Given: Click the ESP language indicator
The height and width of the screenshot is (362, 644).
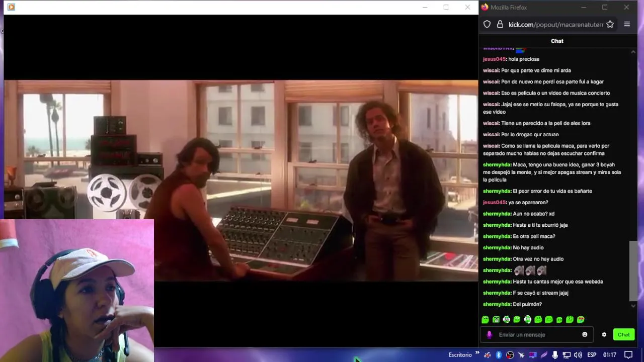Looking at the screenshot, I should tap(592, 355).
